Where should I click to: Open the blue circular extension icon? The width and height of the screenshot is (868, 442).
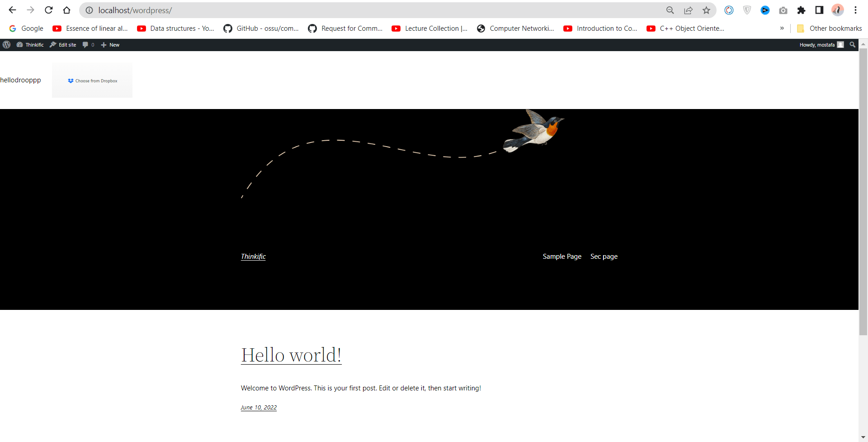tap(729, 10)
